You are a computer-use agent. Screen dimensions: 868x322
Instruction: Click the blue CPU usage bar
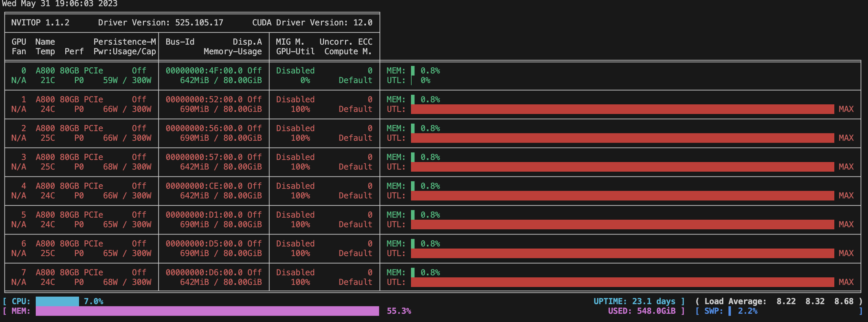pos(57,301)
